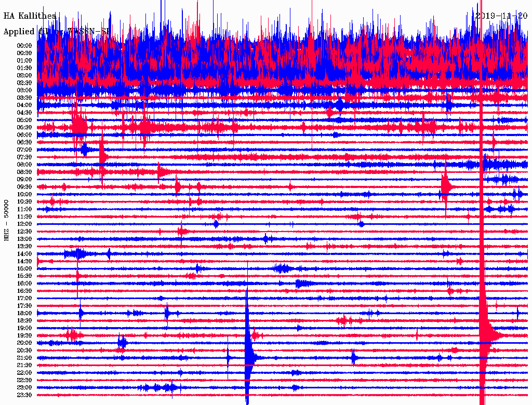Select the '19:30' time label
The width and height of the screenshot is (532, 405).
[24, 336]
